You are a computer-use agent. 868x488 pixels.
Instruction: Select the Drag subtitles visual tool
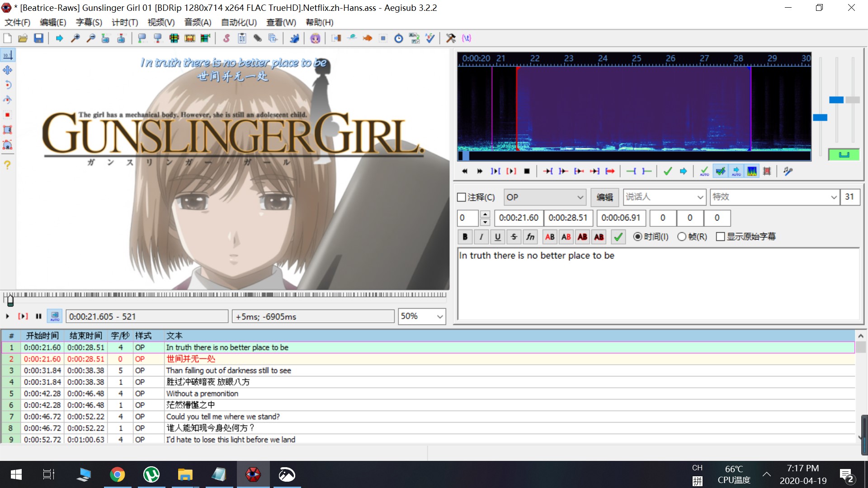click(x=8, y=70)
